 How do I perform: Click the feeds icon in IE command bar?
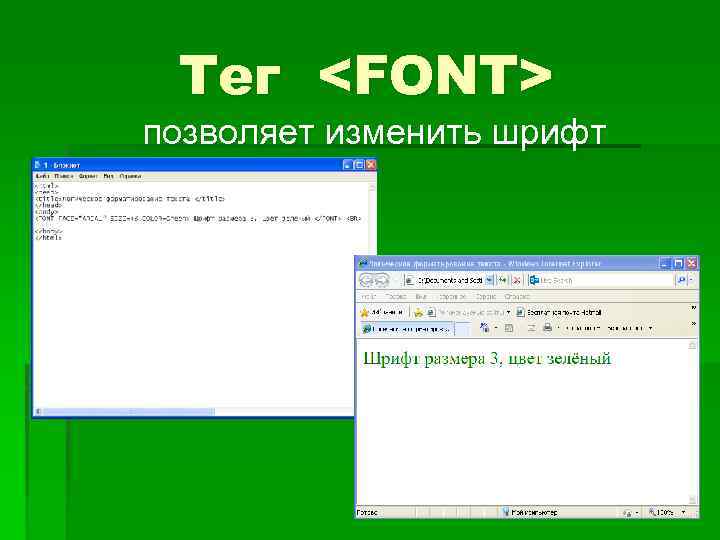pyautogui.click(x=509, y=328)
